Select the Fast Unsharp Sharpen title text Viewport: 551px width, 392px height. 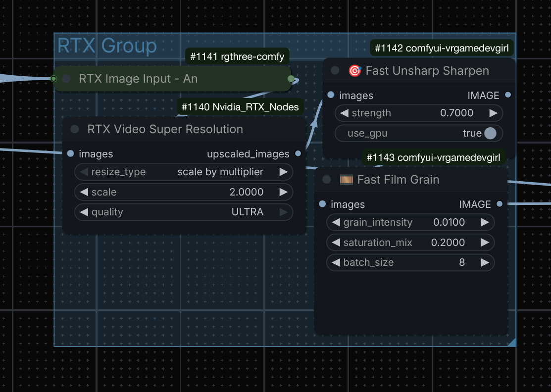click(x=427, y=71)
